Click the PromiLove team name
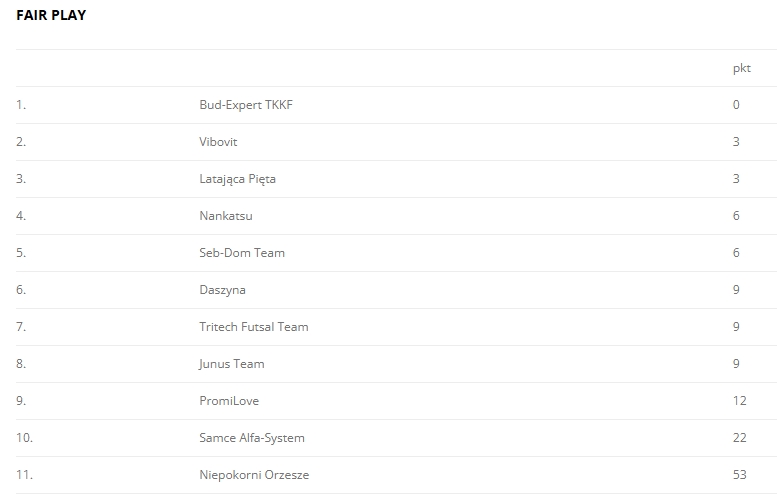777x498 pixels. [x=229, y=401]
